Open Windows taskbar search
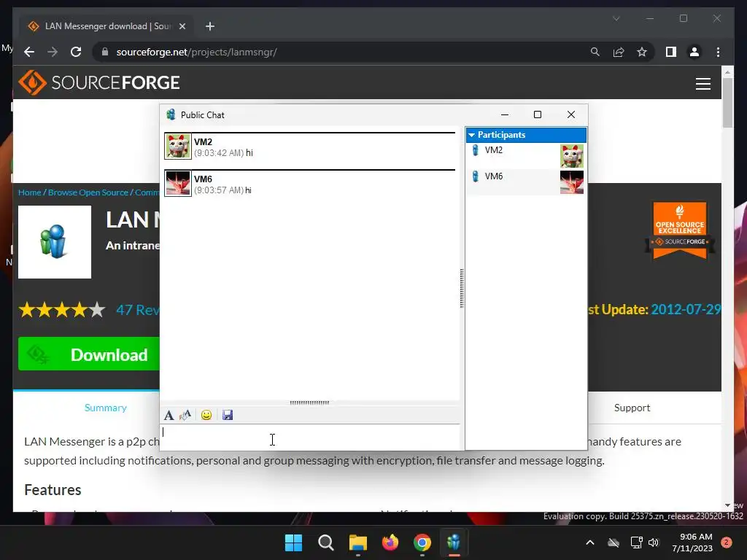The width and height of the screenshot is (747, 560). click(326, 542)
